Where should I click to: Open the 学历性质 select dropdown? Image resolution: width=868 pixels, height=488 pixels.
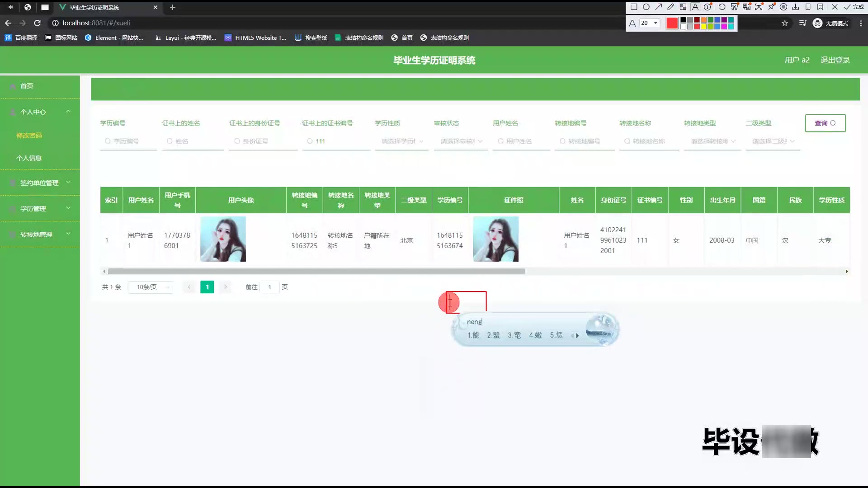[x=401, y=141]
